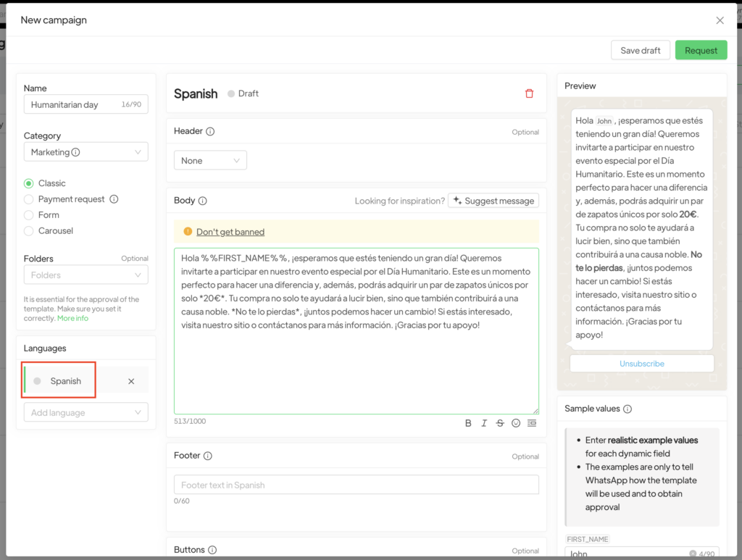Click the Suggest message button
Image resolution: width=742 pixels, height=560 pixels.
point(493,201)
